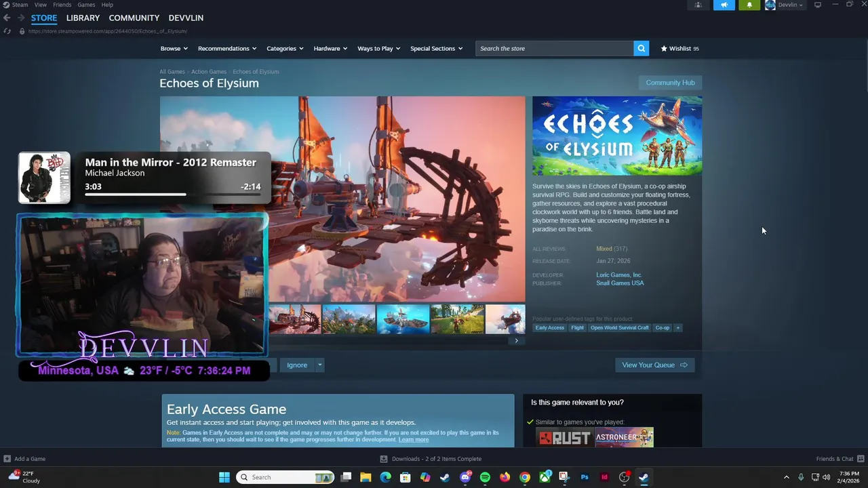Show hidden system tray icons chevron
The image size is (868, 488).
[787, 477]
